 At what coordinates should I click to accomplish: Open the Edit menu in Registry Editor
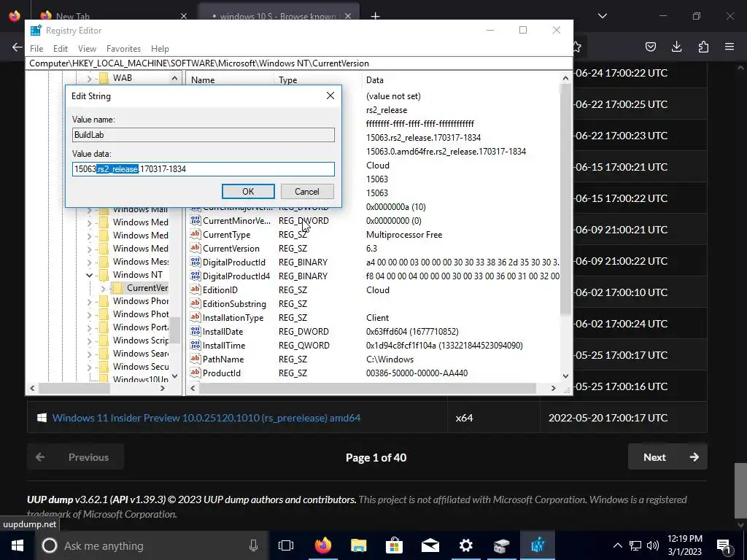61,49
